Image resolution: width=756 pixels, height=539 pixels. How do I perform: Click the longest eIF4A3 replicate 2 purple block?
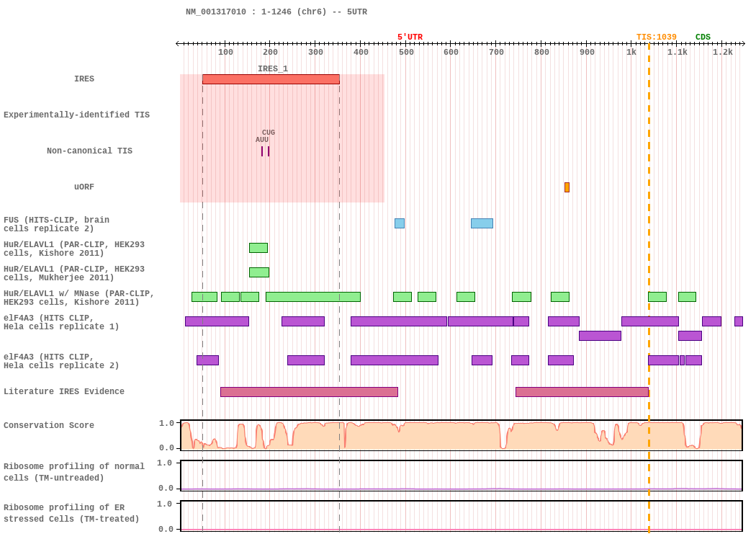394,360
